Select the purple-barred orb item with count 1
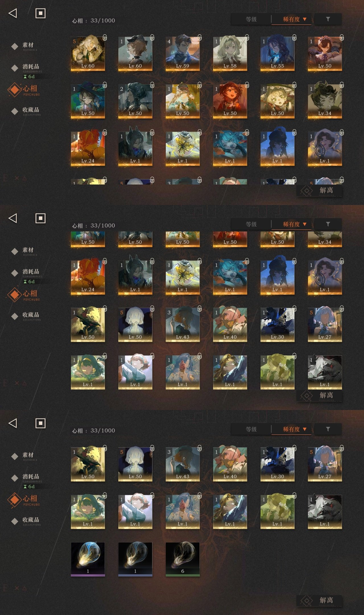Screen dimensions: 364x615 click(88, 559)
